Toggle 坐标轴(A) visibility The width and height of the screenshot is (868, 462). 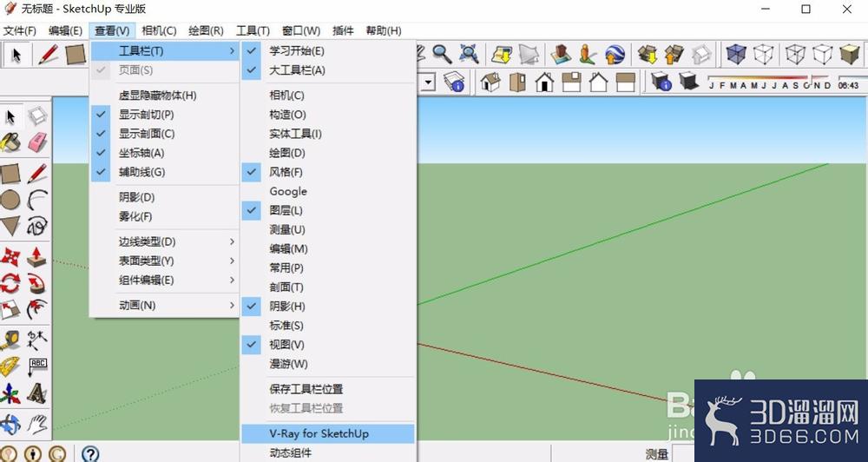click(x=164, y=153)
